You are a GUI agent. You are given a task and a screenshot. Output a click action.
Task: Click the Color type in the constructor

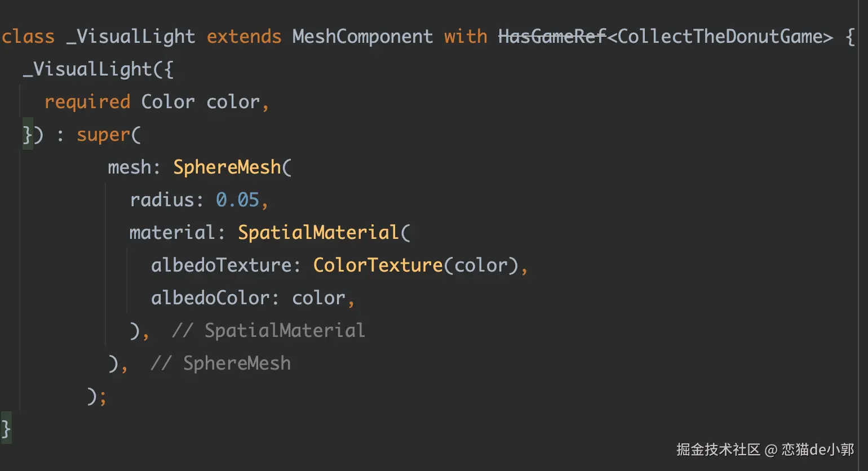(x=167, y=102)
